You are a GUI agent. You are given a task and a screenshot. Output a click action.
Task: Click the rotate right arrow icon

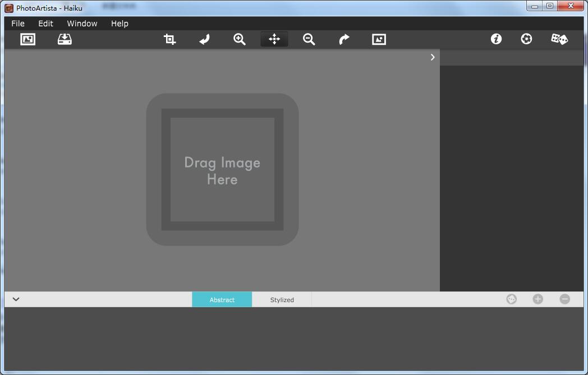click(x=344, y=39)
